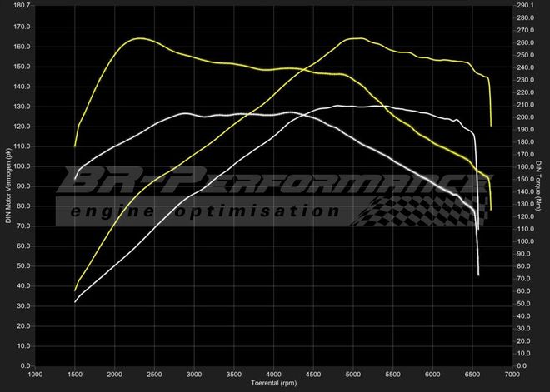Click the 200.0 label on right torque axis
Image resolution: width=550 pixels, height=392 pixels.
[x=526, y=117]
